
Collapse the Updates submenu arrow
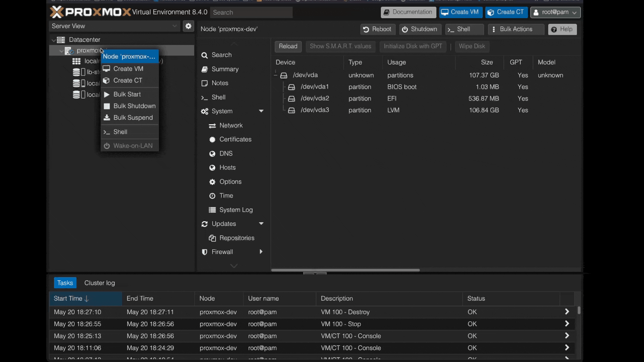click(261, 224)
